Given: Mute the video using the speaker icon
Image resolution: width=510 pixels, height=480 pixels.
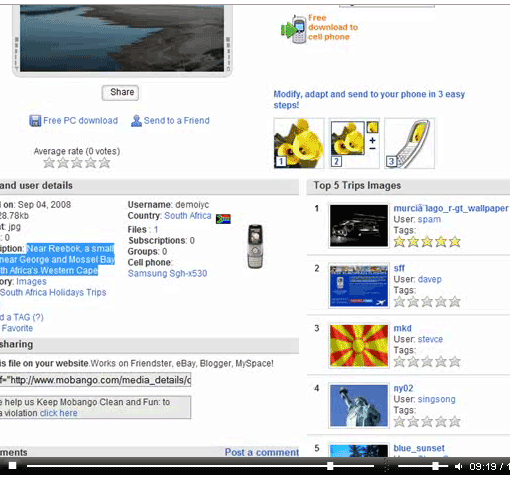Looking at the screenshot, I should [459, 466].
